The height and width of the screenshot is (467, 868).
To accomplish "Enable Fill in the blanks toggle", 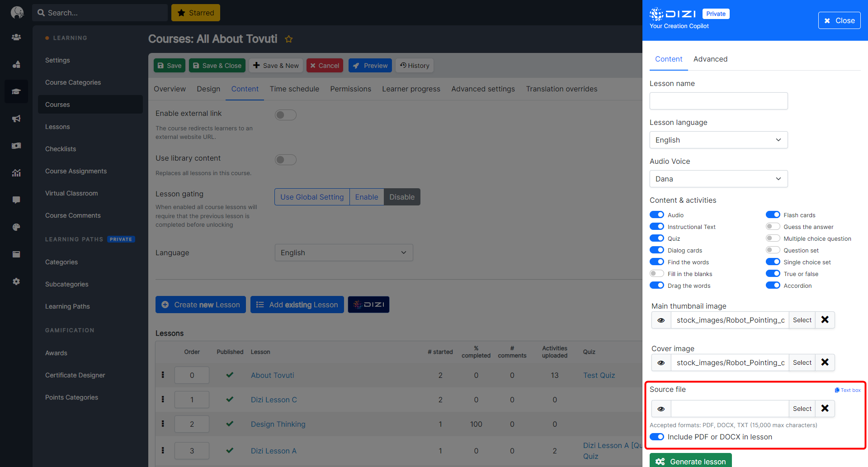I will [x=657, y=274].
